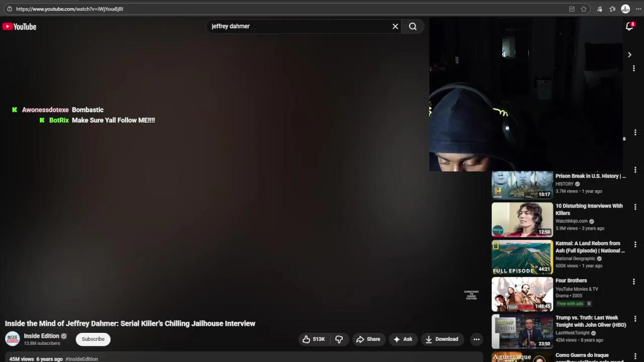The height and width of the screenshot is (362, 644).
Task: Open browser split-screen apps icon
Action: [572, 9]
